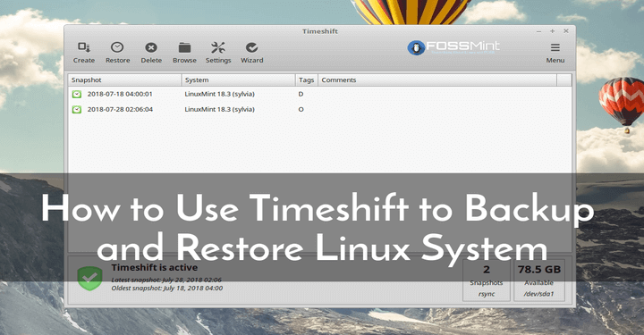644x335 pixels.
Task: Select the 2018-07-18 04:00:01 snapshot row
Action: [x=319, y=94]
